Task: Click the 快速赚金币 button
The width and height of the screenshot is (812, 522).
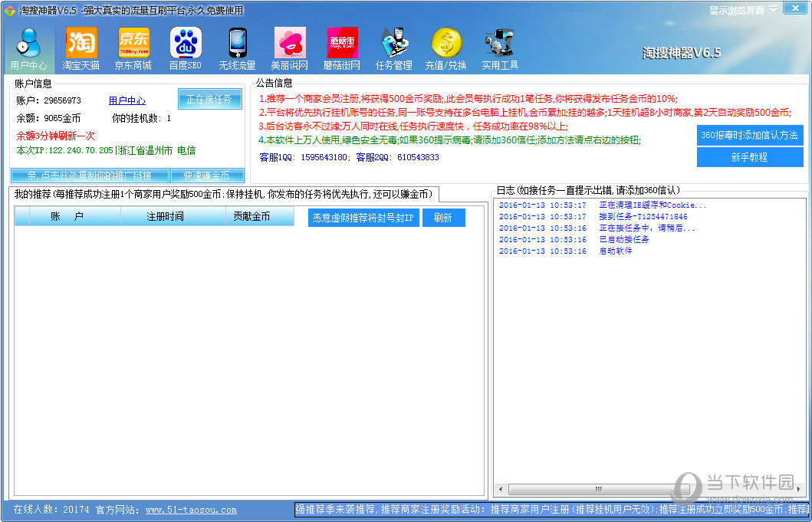Action: (x=207, y=175)
